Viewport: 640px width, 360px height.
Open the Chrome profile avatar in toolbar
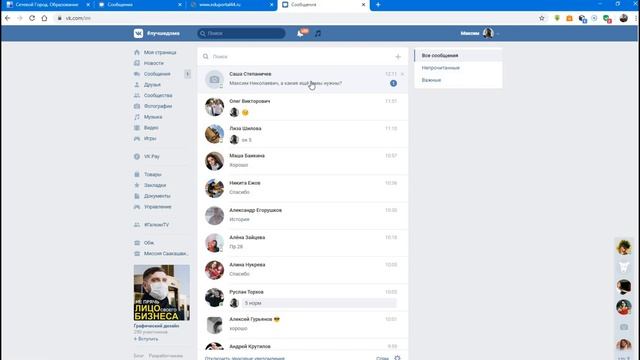pyautogui.click(x=623, y=18)
